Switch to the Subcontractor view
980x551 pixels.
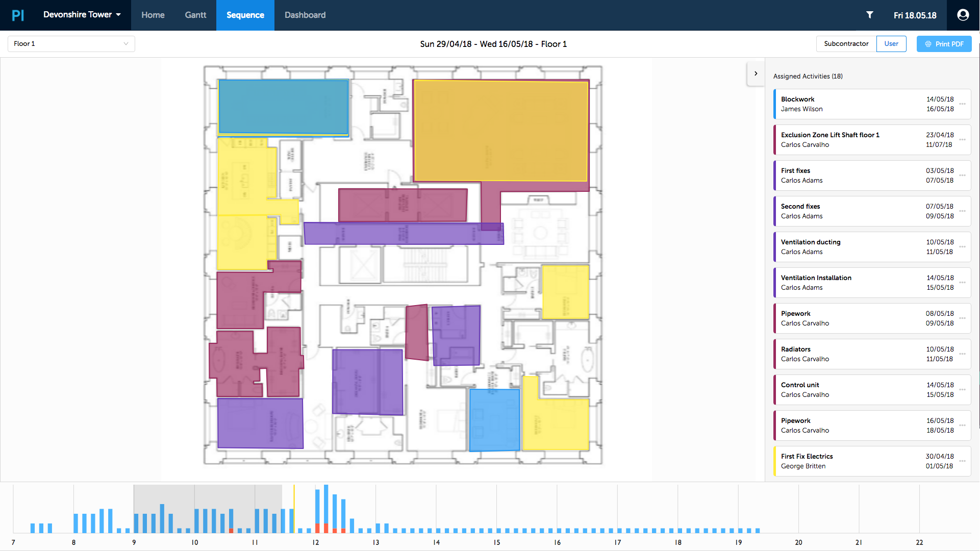[x=845, y=44]
